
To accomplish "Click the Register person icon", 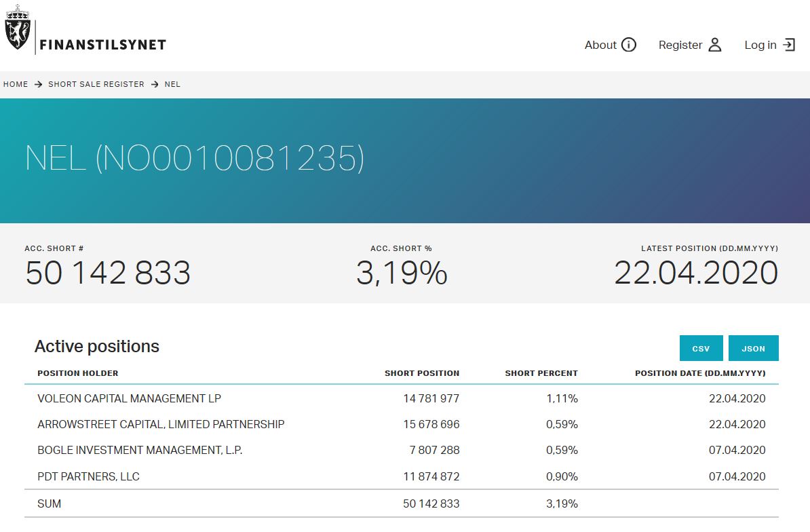I will [x=714, y=45].
